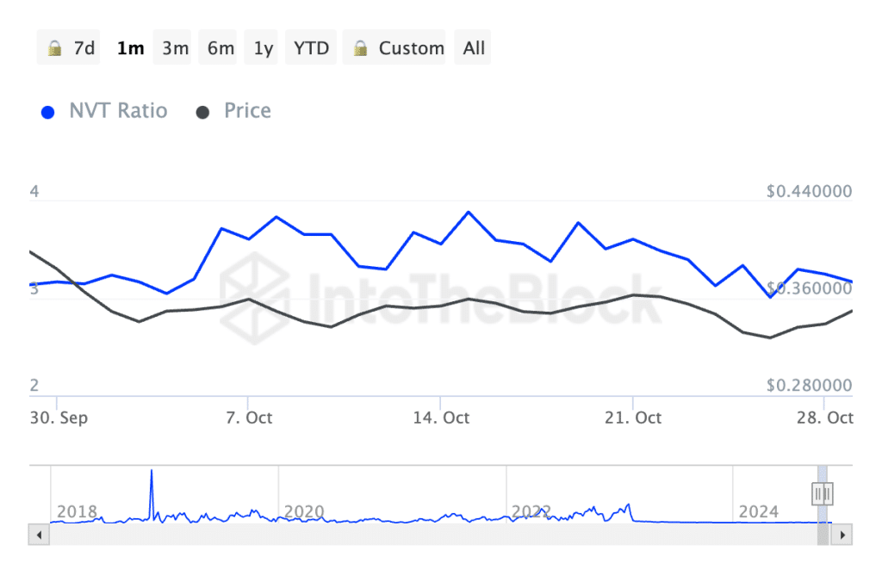882x588 pixels.
Task: Open the locked Custom range option
Action: 394,48
